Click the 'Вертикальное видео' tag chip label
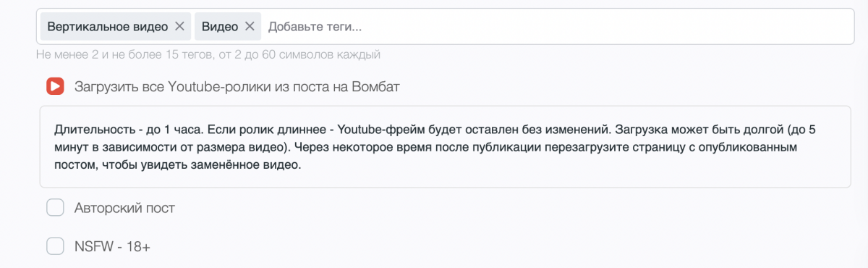Image resolution: width=868 pixels, height=268 pixels. pos(108,26)
